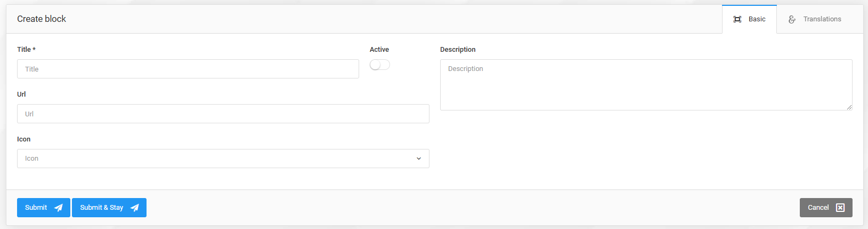Click the Create block heading
This screenshot has height=229, width=868.
pyautogui.click(x=42, y=19)
